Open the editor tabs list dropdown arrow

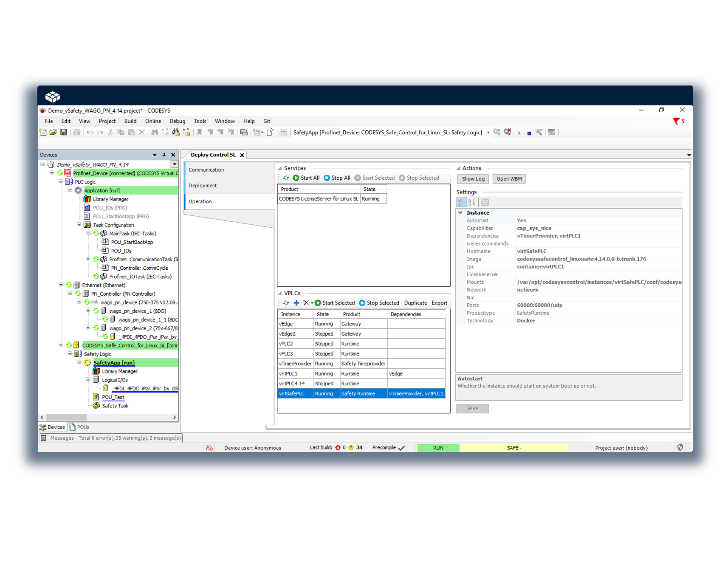(x=689, y=155)
